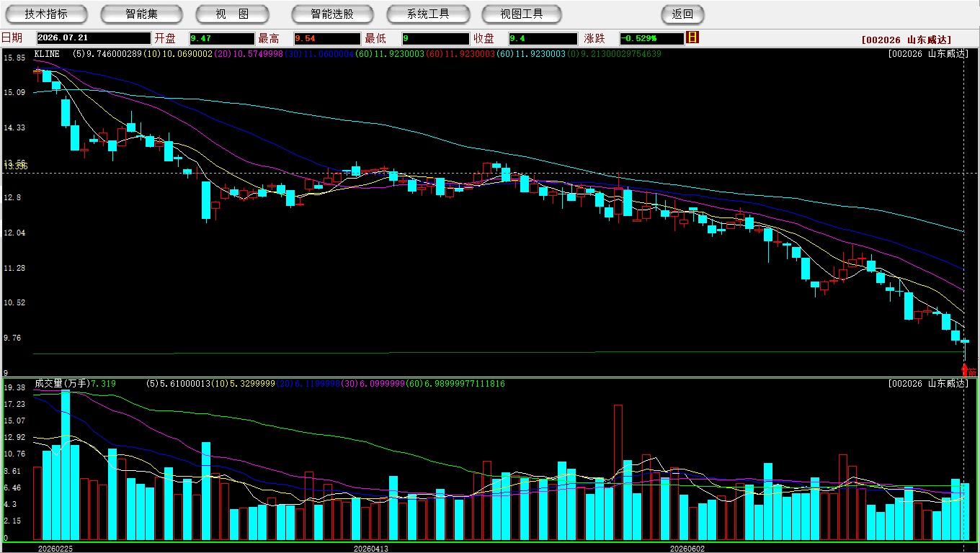The height and width of the screenshot is (553, 980).
Task: Open the 智能集 menu button
Action: 141,14
